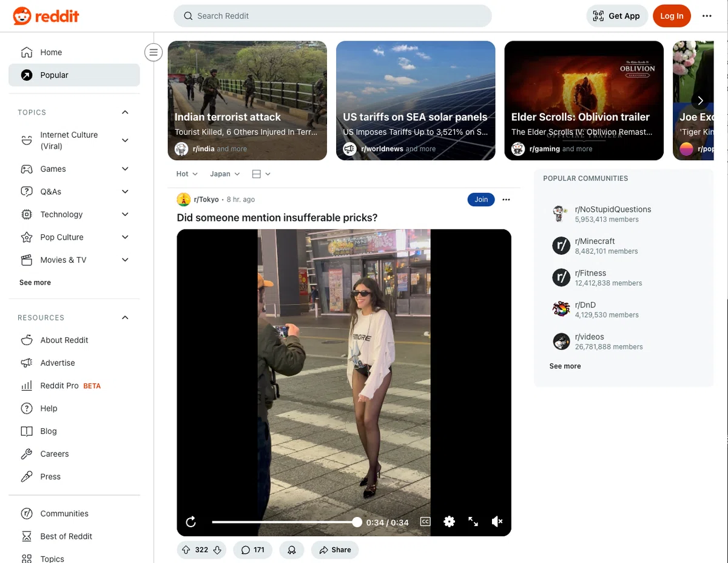Open the 171 comments
Image resolution: width=728 pixels, height=563 pixels.
[253, 550]
